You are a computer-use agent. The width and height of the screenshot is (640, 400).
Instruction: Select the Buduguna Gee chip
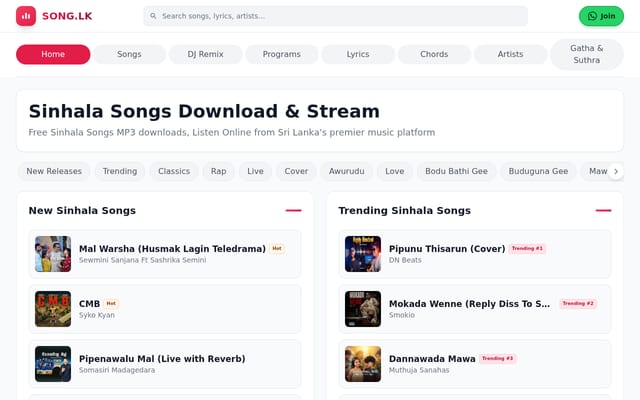click(x=538, y=171)
